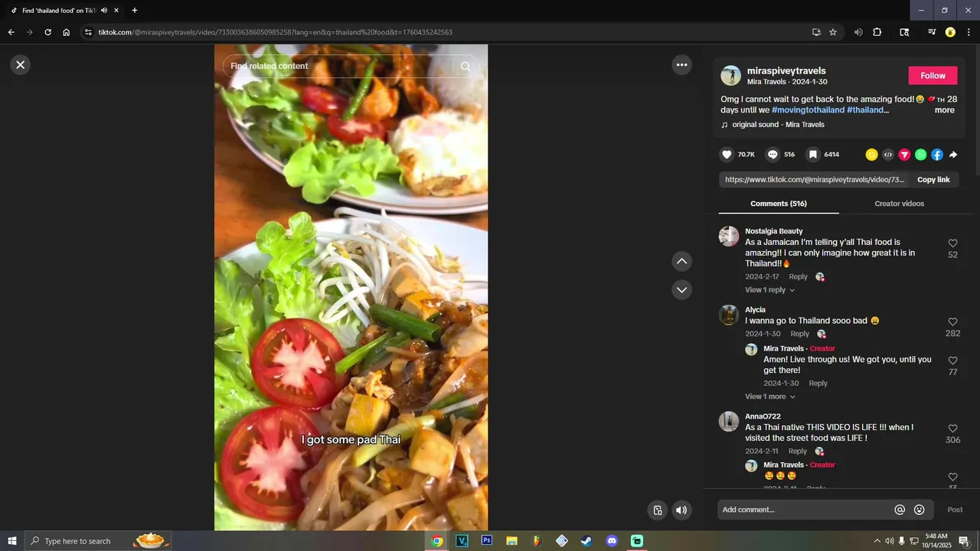
Task: Open Photoshop from taskbar
Action: 487,541
